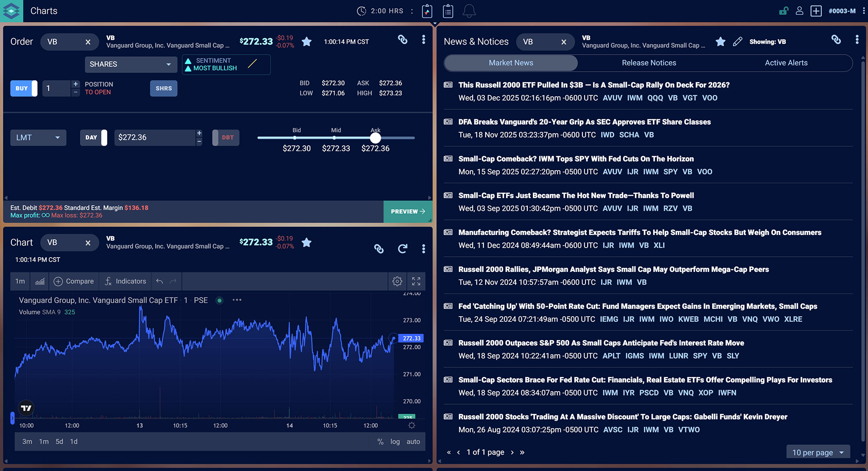Viewport: 868px width, 471px height.
Task: Switch to Active Alerts tab
Action: (786, 63)
